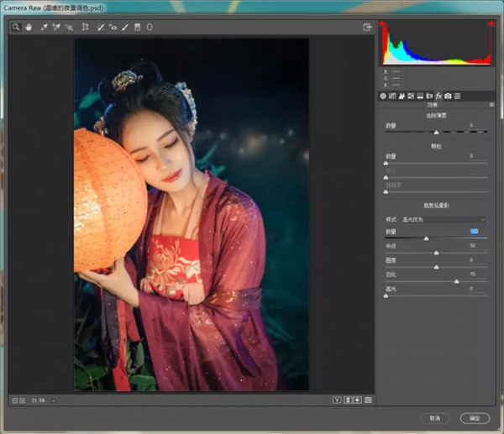Select the Adjustment Brush tool
The height and width of the screenshot is (434, 504).
coord(125,27)
